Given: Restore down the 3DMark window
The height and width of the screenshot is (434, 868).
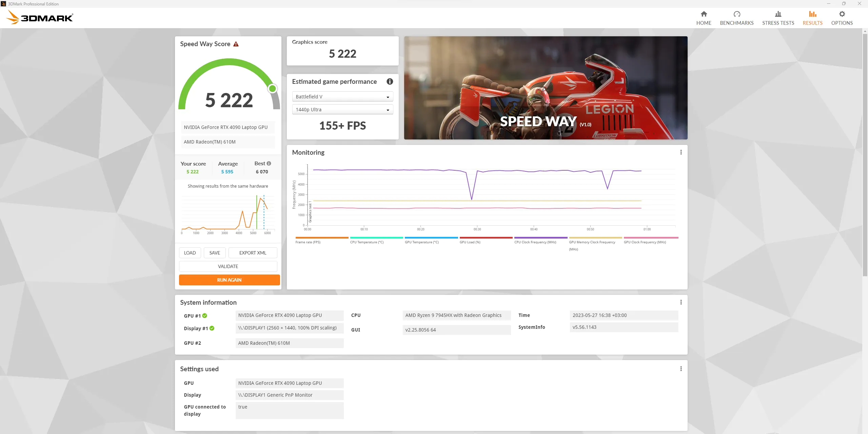Looking at the screenshot, I should [x=844, y=4].
